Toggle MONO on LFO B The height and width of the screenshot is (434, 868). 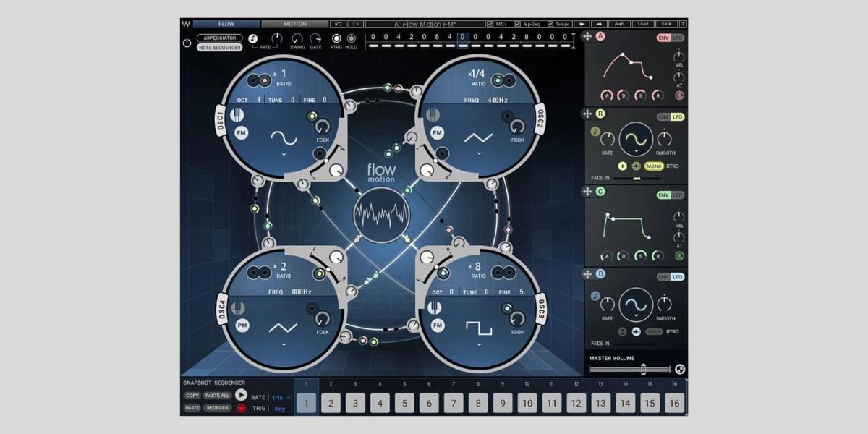[x=654, y=166]
